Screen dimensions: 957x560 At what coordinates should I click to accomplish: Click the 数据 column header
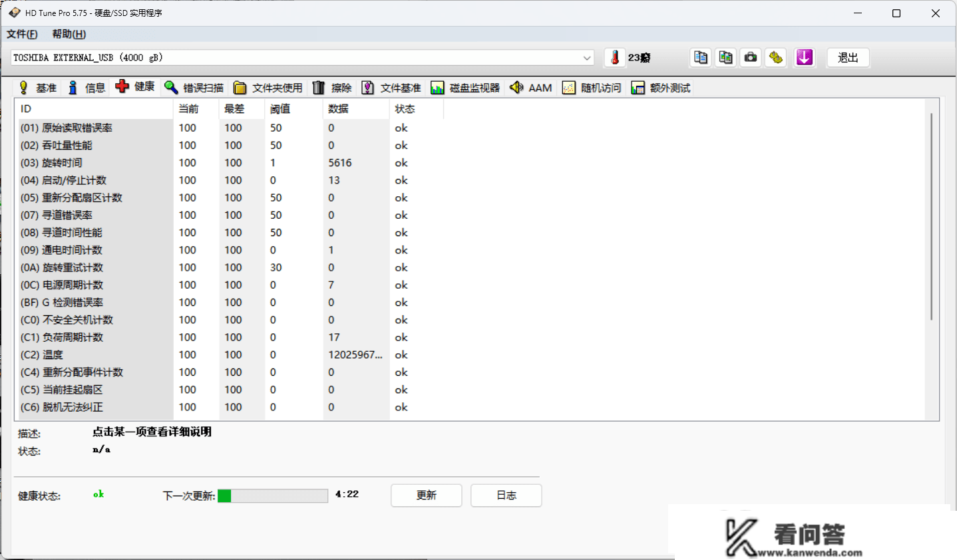click(x=356, y=109)
